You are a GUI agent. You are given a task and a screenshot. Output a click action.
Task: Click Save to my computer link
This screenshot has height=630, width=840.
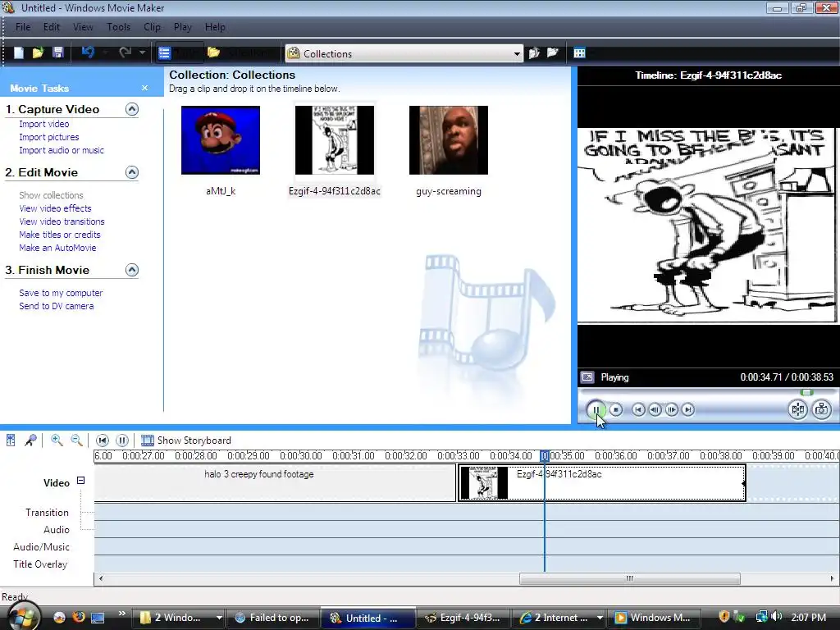point(61,293)
